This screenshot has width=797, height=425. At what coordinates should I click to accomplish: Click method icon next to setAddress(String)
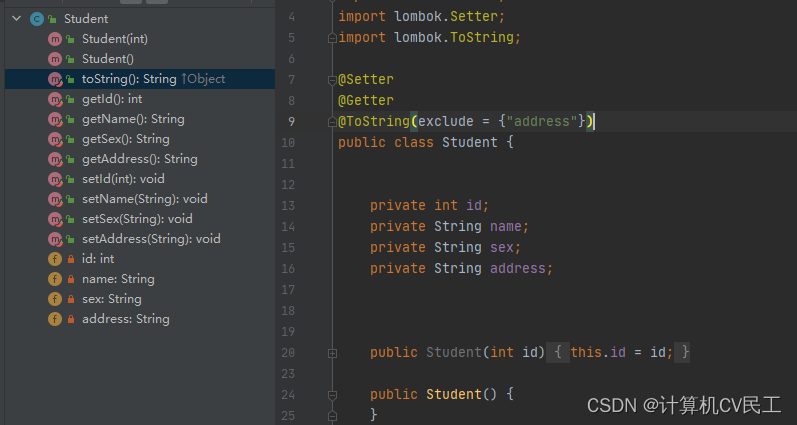coord(55,239)
